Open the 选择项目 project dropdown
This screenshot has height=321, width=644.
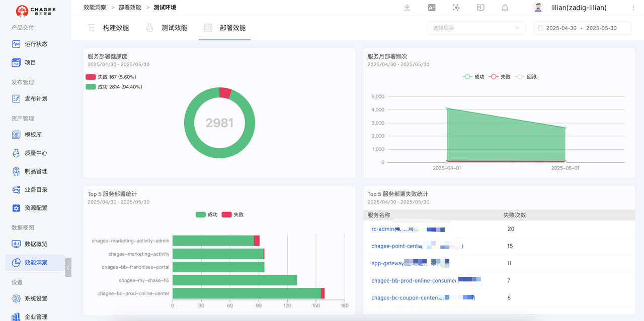click(x=475, y=28)
